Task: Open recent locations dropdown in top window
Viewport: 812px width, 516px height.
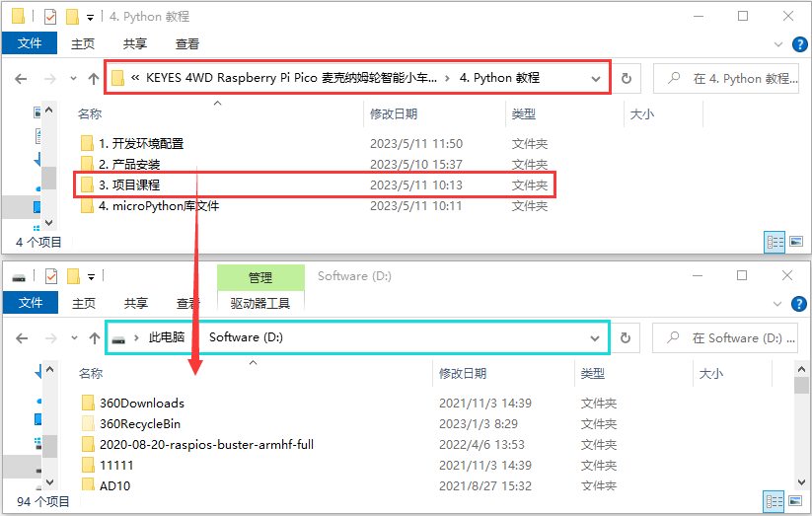Action: [x=74, y=79]
